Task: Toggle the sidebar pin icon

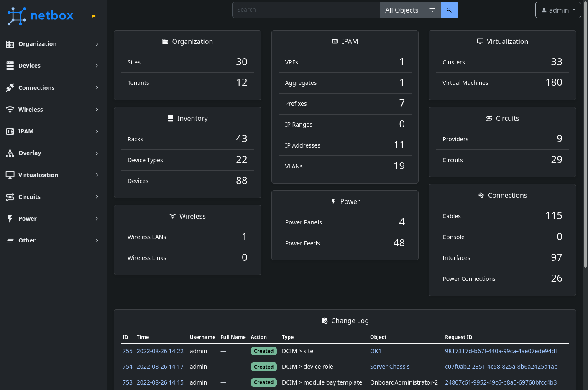Action: pyautogui.click(x=93, y=16)
